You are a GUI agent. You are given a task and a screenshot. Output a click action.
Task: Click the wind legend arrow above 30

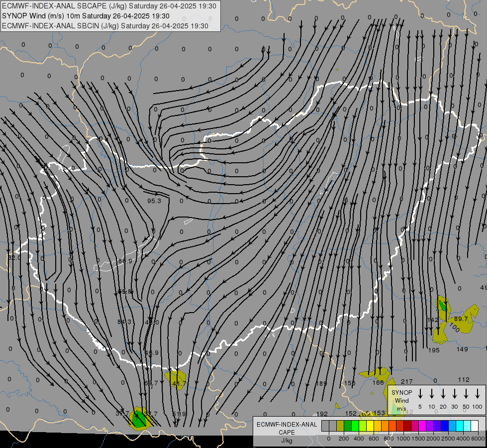pos(455,394)
